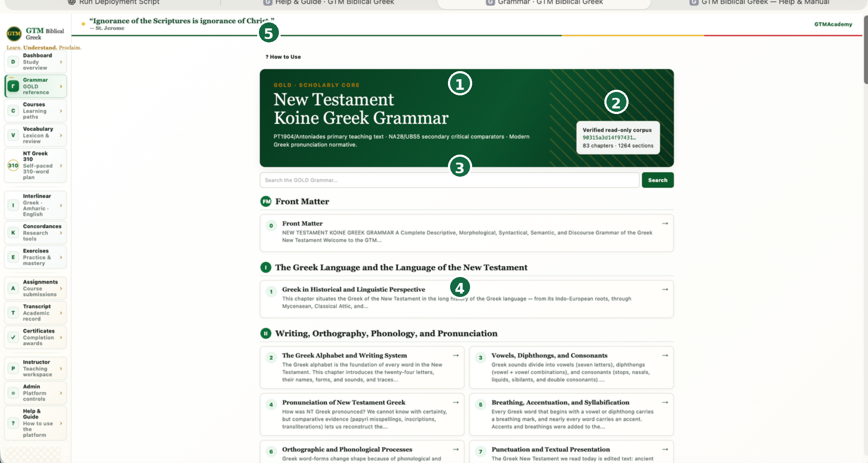The height and width of the screenshot is (463, 868).
Task: Click in Search the GOLD Grammar field
Action: (449, 180)
